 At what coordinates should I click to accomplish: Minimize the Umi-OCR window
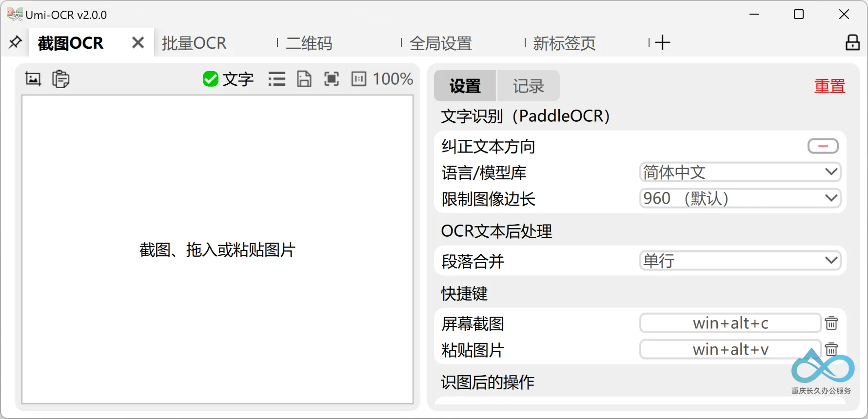[x=754, y=15]
